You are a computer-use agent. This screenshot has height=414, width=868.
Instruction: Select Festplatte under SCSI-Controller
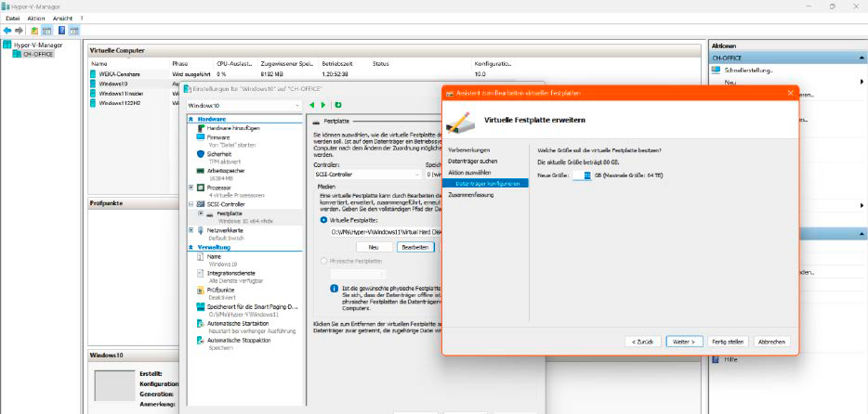[230, 213]
